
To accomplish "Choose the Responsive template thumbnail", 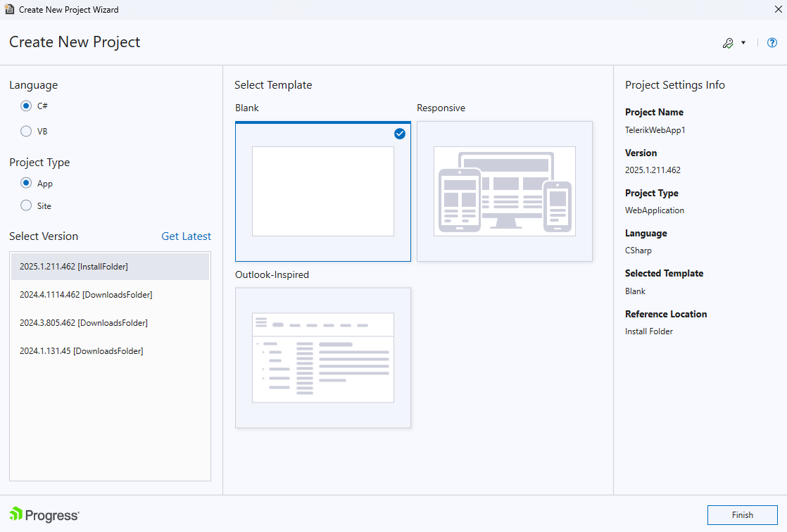I will point(504,191).
